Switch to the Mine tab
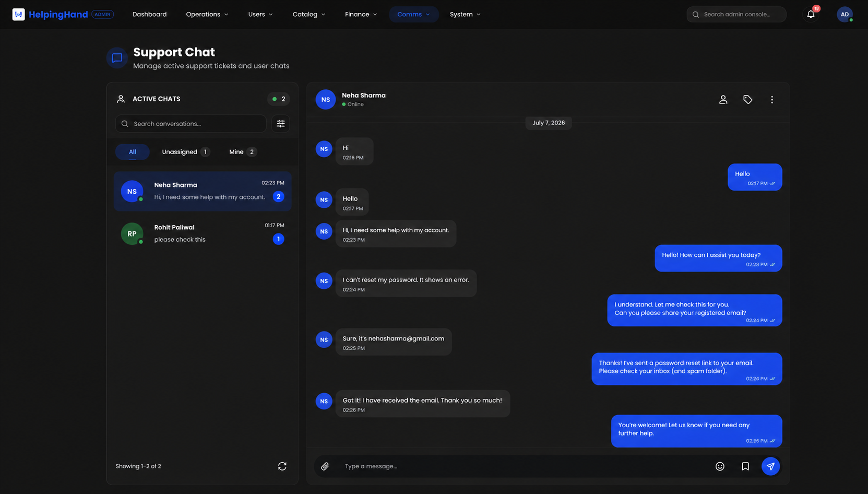This screenshot has width=868, height=494. coord(243,152)
